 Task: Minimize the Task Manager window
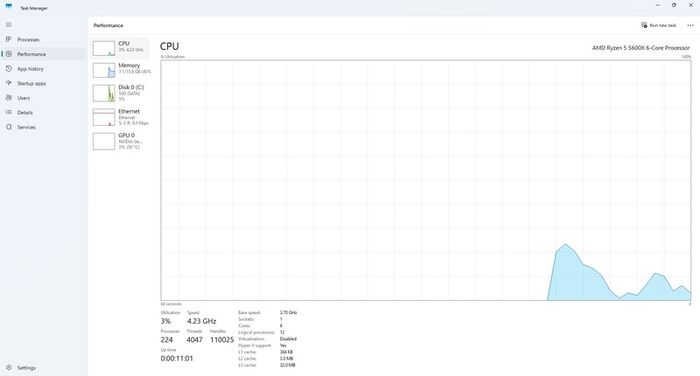pyautogui.click(x=658, y=5)
